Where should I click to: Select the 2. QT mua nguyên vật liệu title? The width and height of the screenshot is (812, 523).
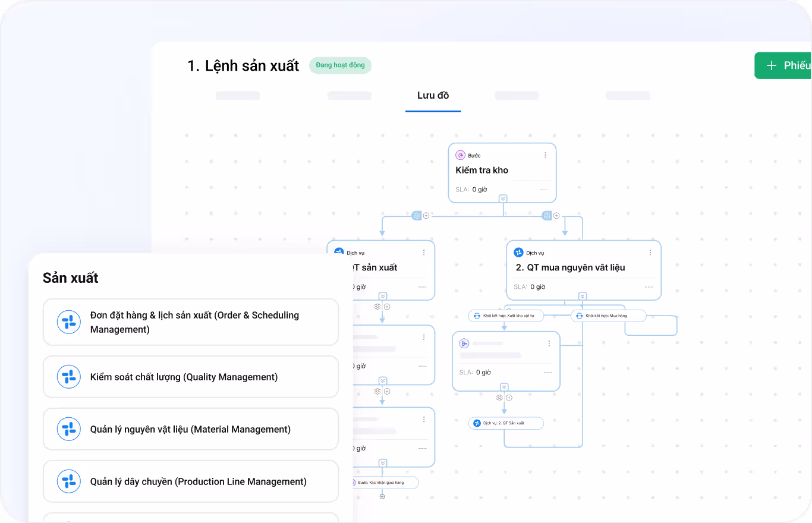tap(570, 267)
